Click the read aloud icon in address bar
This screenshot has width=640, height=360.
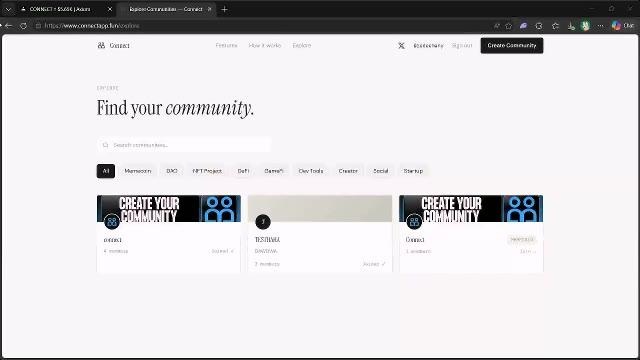[x=496, y=26]
